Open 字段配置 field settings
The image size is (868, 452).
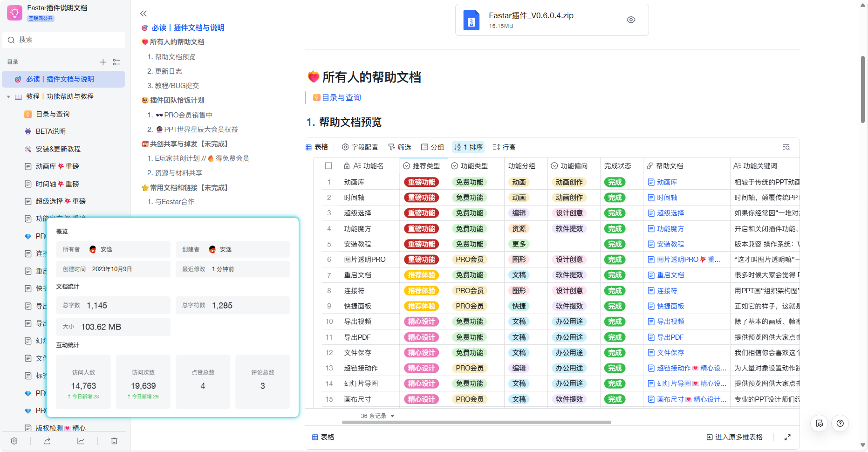[360, 147]
